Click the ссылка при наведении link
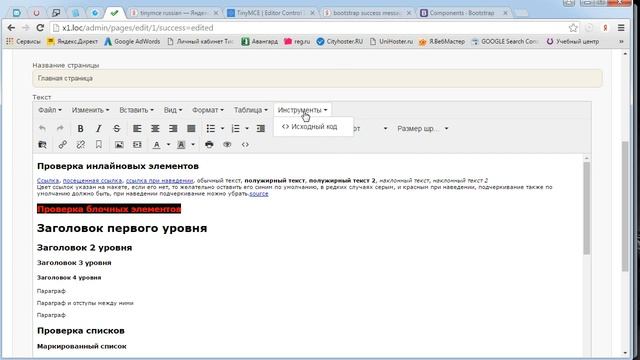Screen dimensions: 640x360 tap(160, 180)
